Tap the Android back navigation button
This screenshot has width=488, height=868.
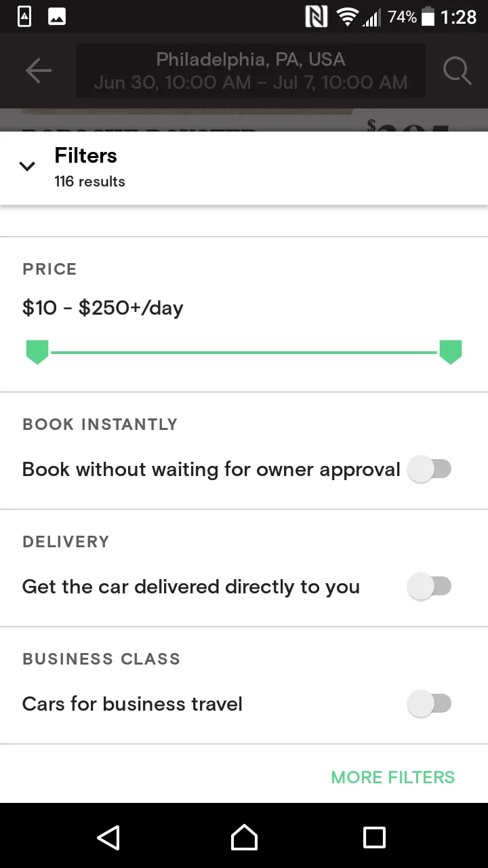pyautogui.click(x=108, y=837)
